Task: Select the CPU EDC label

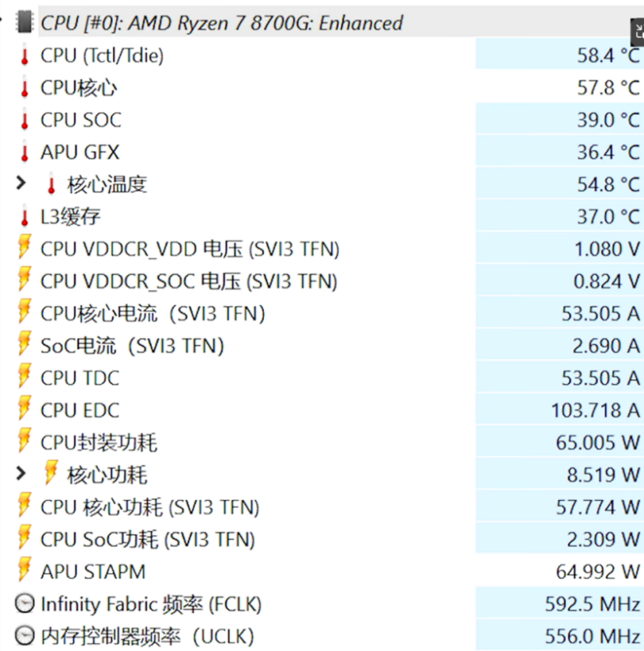Action: 80,411
